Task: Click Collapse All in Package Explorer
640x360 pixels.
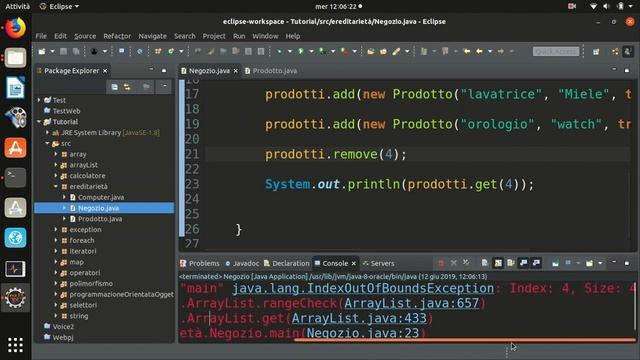Action: [115, 87]
